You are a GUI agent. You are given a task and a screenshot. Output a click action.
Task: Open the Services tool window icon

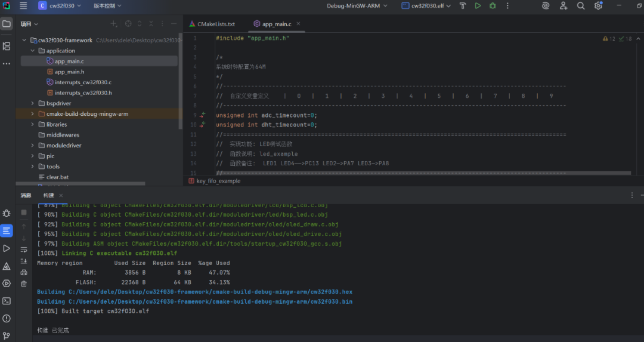(x=7, y=284)
